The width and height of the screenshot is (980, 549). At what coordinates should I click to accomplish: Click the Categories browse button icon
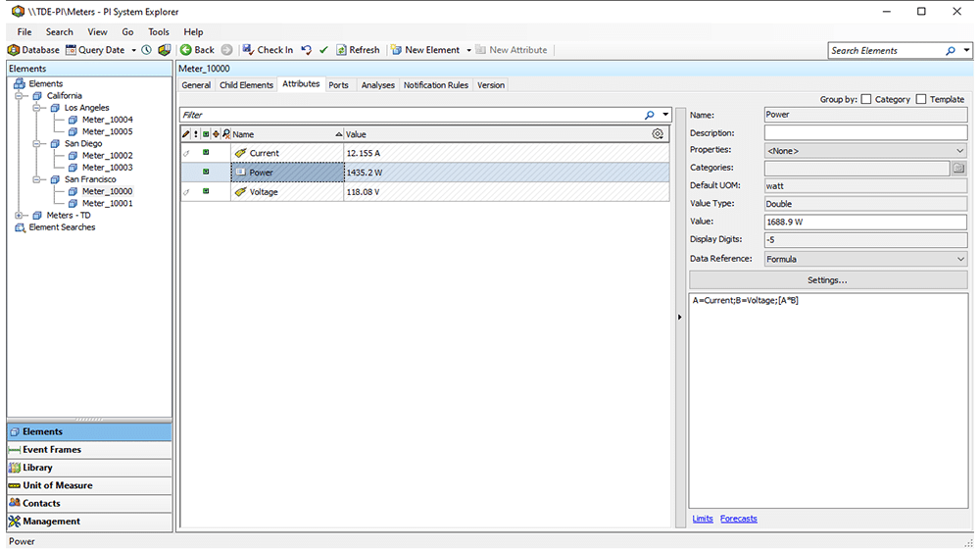coord(958,169)
